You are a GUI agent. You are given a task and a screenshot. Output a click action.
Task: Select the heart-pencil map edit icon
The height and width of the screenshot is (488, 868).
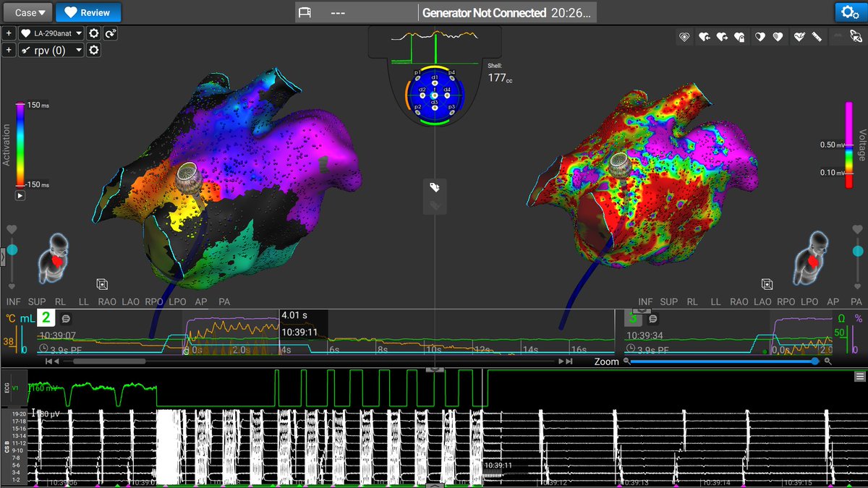click(x=800, y=37)
